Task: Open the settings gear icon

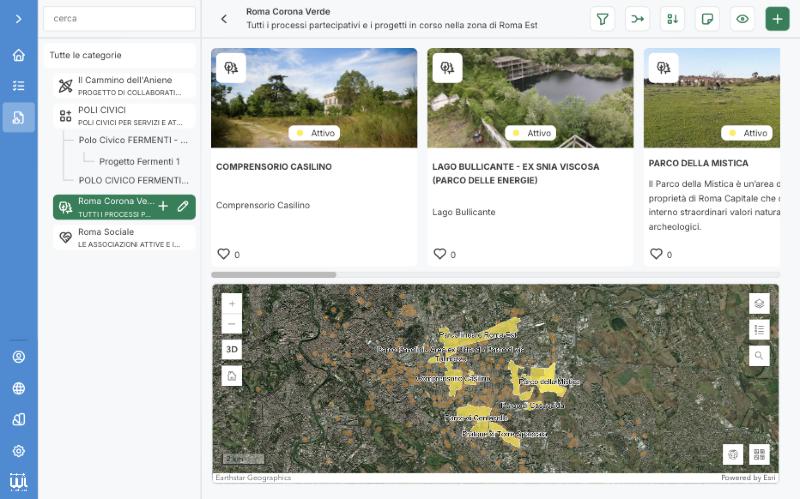Action: pyautogui.click(x=18, y=451)
